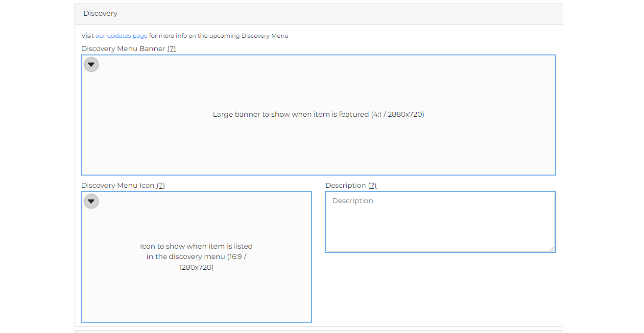The width and height of the screenshot is (644, 333).
Task: Click the "Large banner to show when item is featured" text
Action: 318,114
